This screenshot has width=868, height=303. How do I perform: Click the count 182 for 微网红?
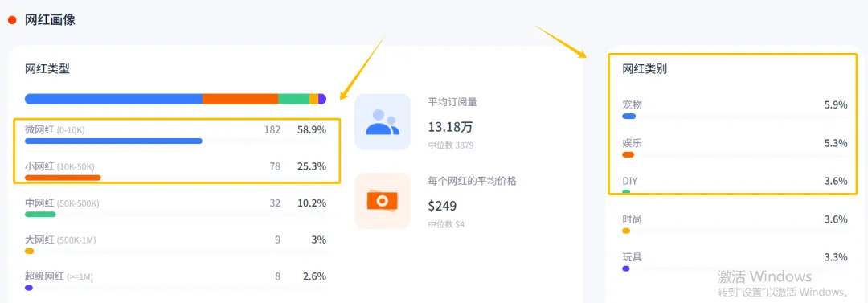coord(272,129)
